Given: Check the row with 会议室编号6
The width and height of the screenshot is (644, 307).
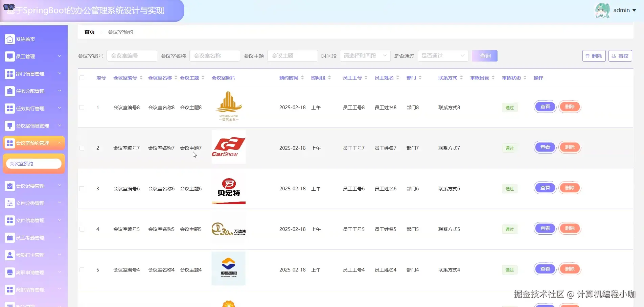Looking at the screenshot, I should [82, 189].
